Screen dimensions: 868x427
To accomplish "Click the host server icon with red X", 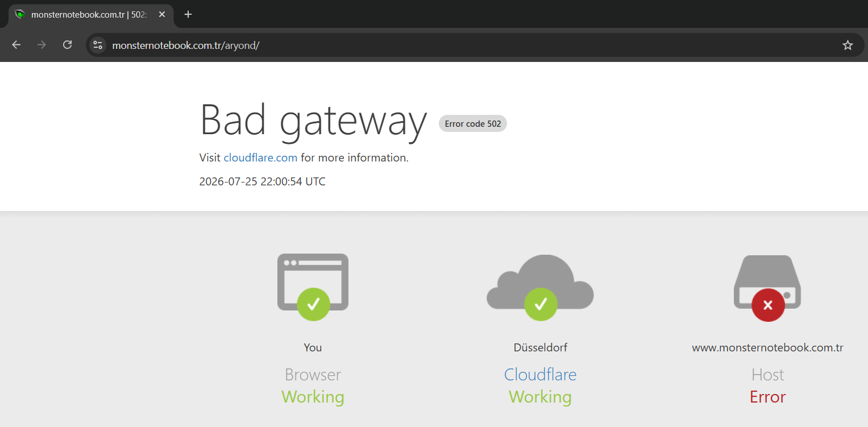I will click(x=767, y=288).
